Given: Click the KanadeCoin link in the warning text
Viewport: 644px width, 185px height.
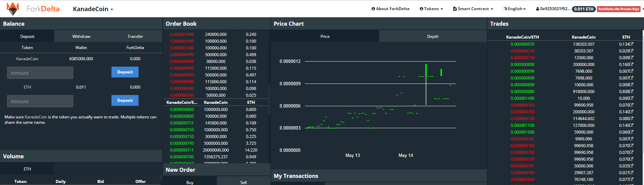Looking at the screenshot, I should (x=36, y=117).
